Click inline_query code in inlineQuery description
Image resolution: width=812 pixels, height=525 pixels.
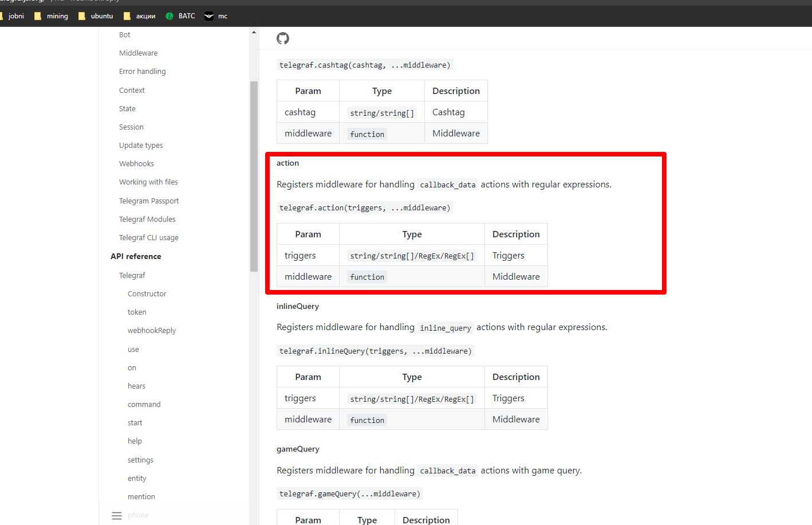coord(446,328)
